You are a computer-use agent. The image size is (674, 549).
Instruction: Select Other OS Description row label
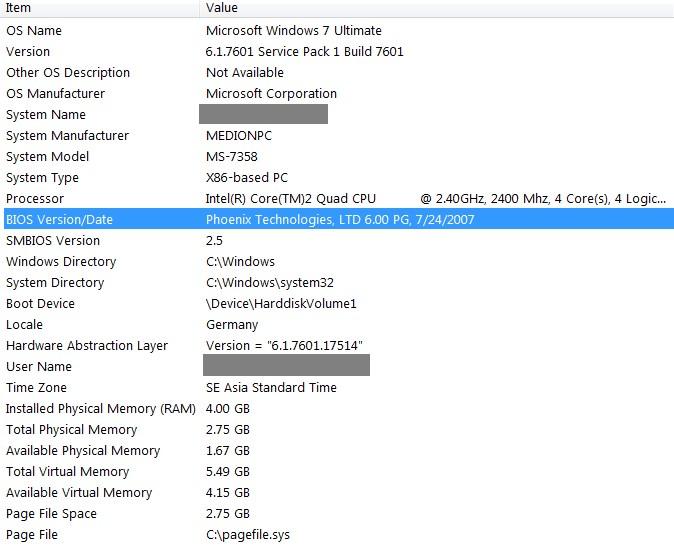click(x=68, y=73)
